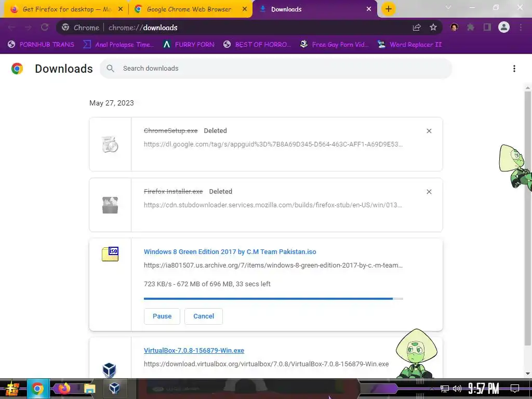Remove ChromeSetup.exe from the list
The height and width of the screenshot is (399, 532).
[x=429, y=131]
